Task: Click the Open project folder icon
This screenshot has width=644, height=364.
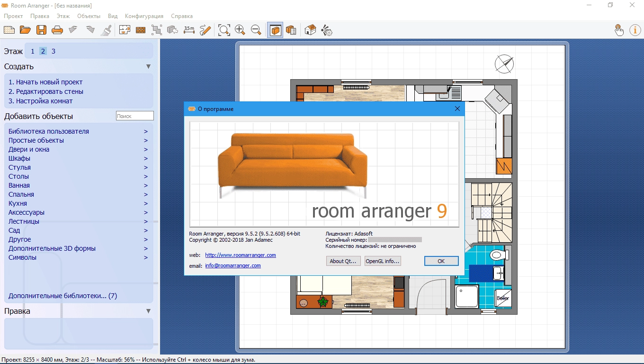Action: [x=25, y=30]
